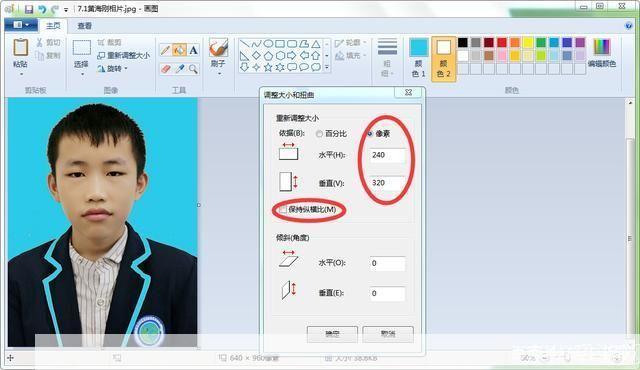Select the pentagon shape

click(268, 55)
